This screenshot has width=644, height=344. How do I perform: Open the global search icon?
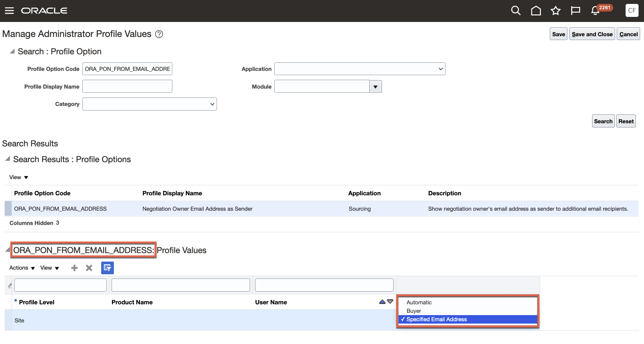pyautogui.click(x=516, y=11)
